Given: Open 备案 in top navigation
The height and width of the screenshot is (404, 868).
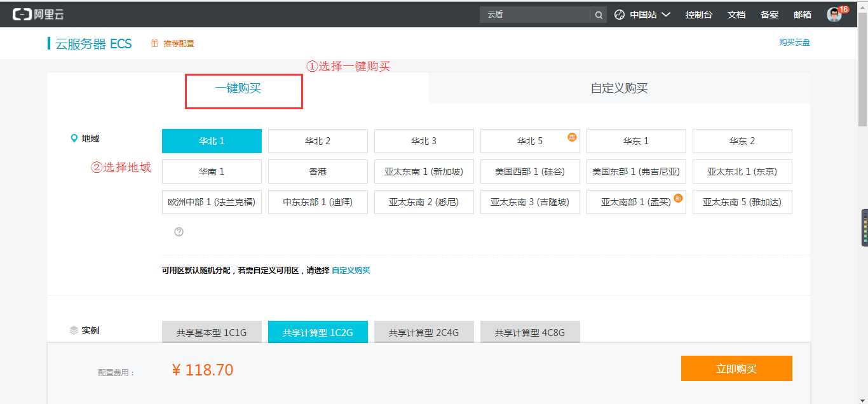Looking at the screenshot, I should point(770,15).
